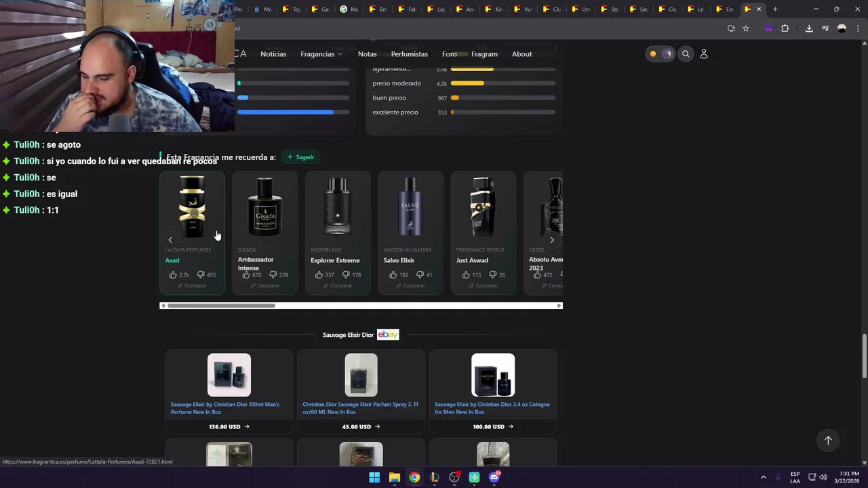Screen dimensions: 868x488
Task: Click thumbs down on Asad
Action: [x=201, y=274]
